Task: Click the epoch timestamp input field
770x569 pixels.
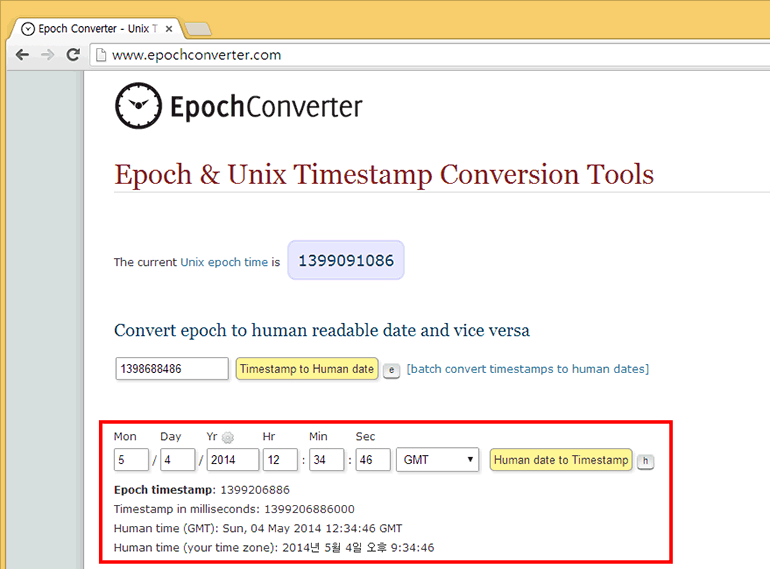Action: tap(172, 369)
